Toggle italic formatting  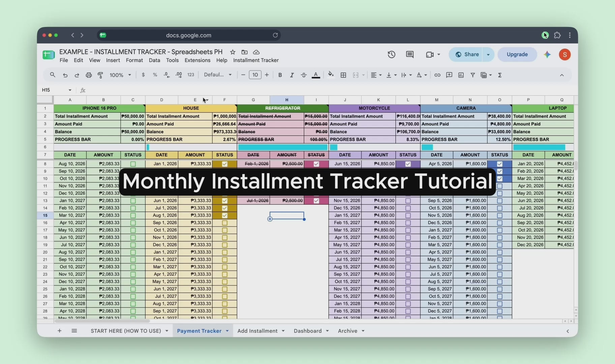292,75
